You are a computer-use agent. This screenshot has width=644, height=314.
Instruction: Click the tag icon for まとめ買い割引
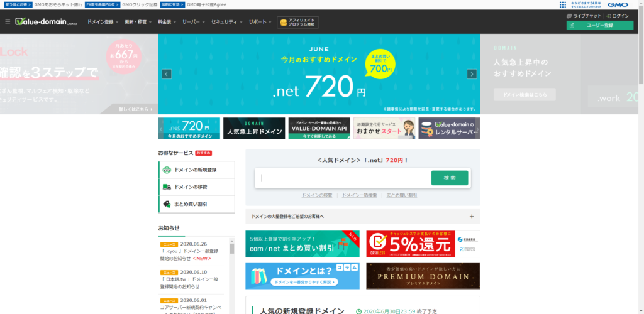(x=167, y=203)
